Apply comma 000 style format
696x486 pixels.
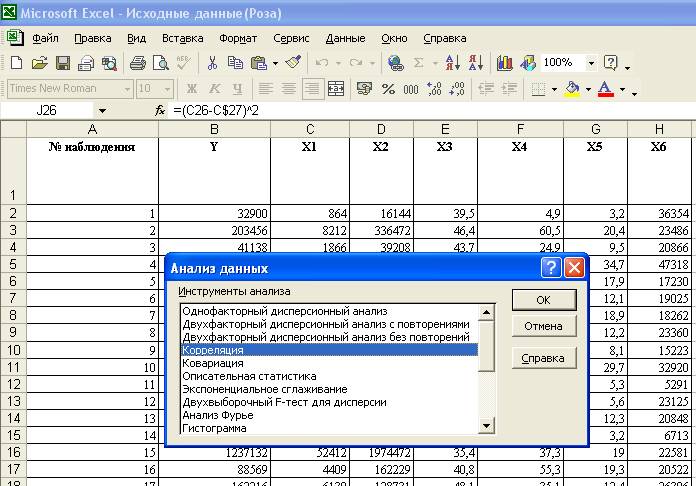pos(411,89)
